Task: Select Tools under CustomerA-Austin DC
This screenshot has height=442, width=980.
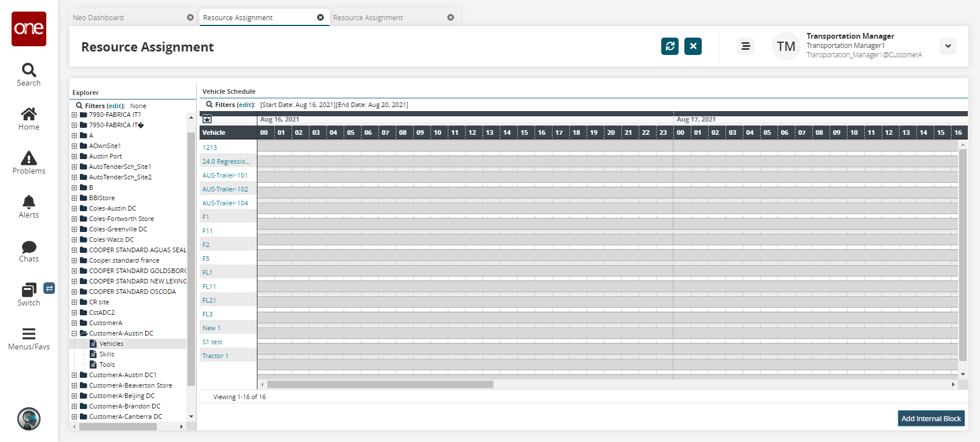Action: (107, 364)
